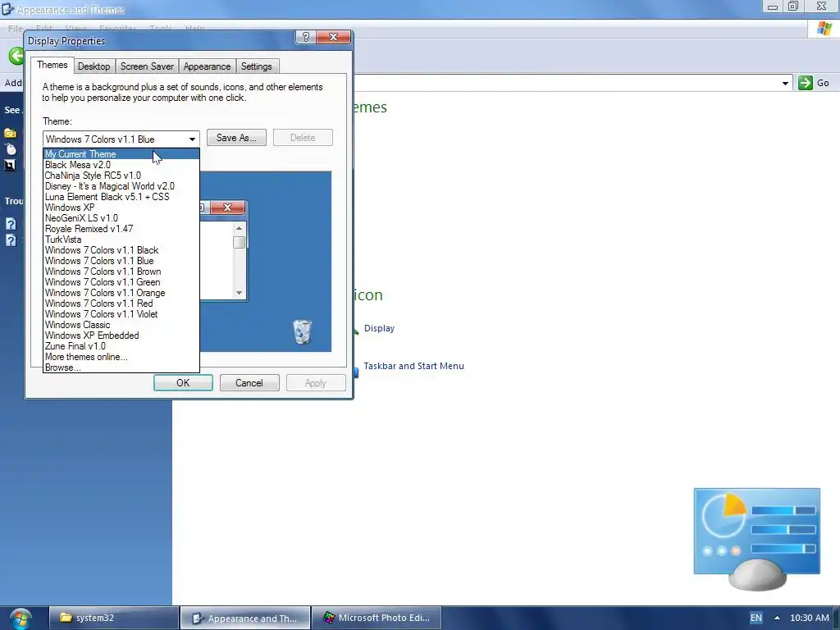This screenshot has width=840, height=630.
Task: Click the Start orb button
Action: click(x=21, y=618)
